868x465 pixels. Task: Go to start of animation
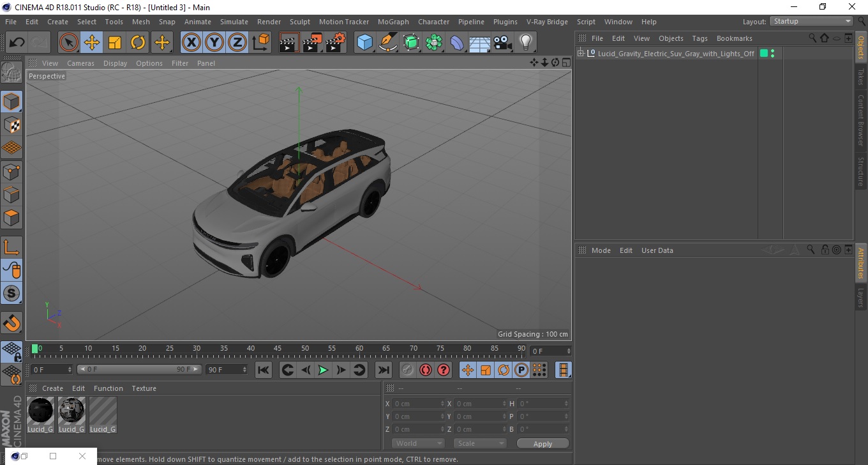tap(264, 370)
